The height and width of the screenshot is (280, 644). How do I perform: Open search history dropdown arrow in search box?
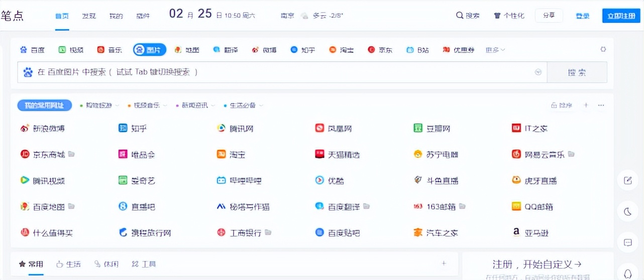tap(539, 72)
